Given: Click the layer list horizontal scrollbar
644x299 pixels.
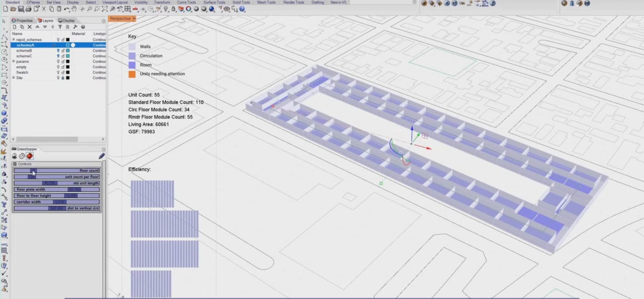Looking at the screenshot, I should click(x=47, y=139).
